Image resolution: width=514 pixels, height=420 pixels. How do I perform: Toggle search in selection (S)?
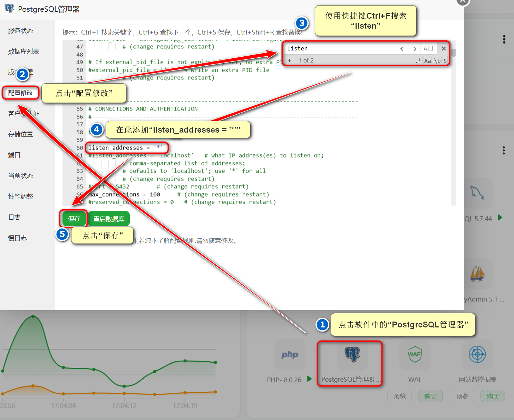(x=445, y=60)
